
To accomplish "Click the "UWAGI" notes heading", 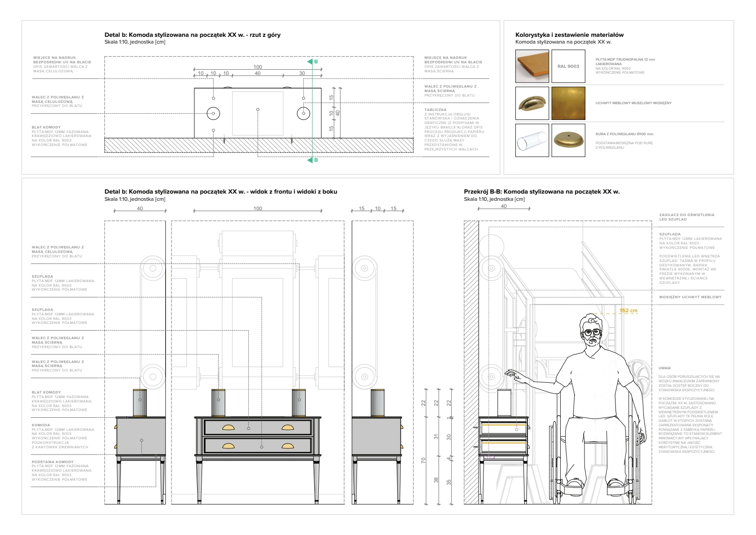I will tap(664, 368).
